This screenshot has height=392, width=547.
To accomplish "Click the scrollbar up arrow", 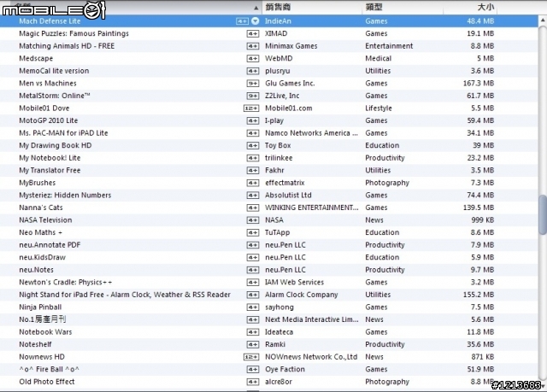I will (543, 20).
